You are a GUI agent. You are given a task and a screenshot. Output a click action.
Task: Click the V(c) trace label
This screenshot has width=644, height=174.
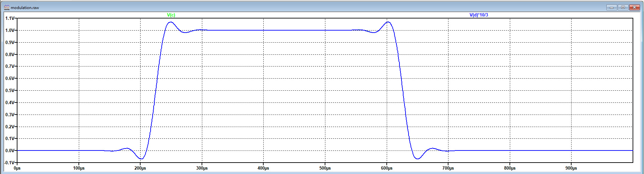point(171,15)
